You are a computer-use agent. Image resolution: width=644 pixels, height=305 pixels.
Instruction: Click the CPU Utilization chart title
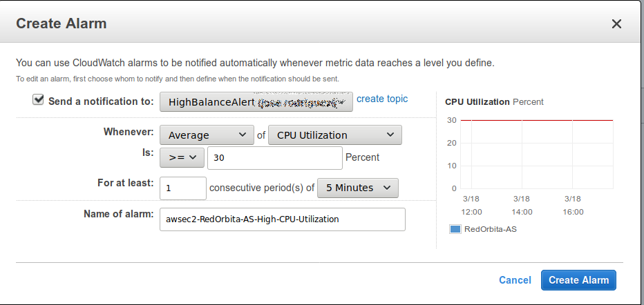477,101
